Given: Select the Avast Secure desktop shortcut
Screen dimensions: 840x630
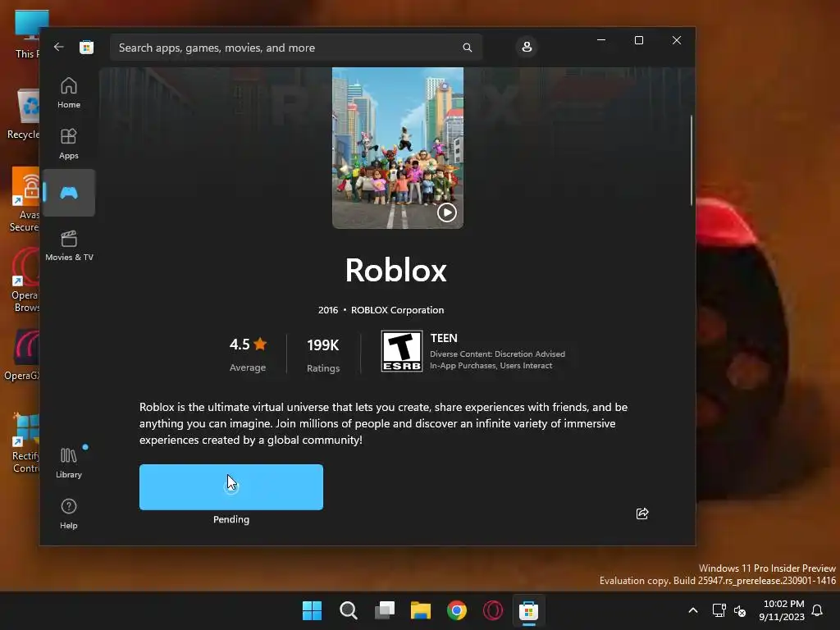Looking at the screenshot, I should (x=25, y=199).
